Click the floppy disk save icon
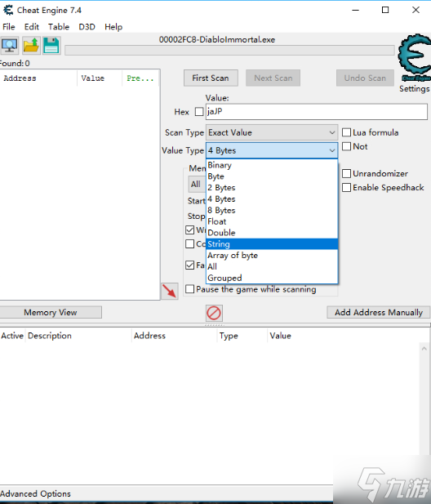The image size is (431, 504). (51, 45)
